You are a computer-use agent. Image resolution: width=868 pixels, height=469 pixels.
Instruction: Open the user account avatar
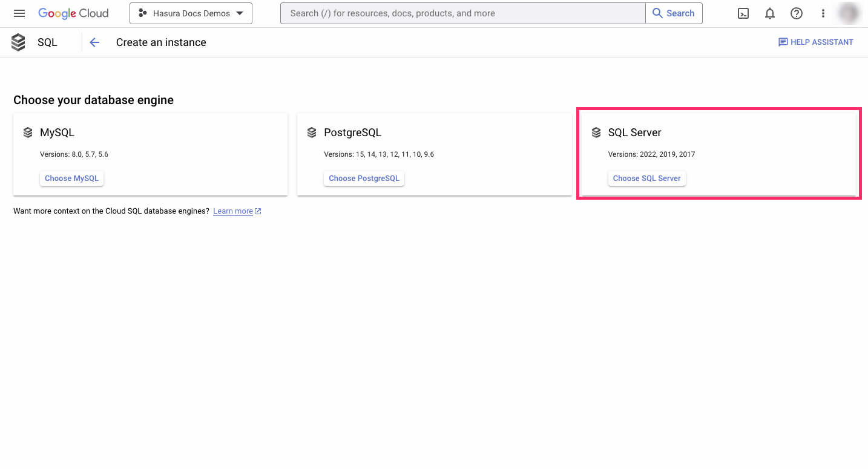point(850,13)
